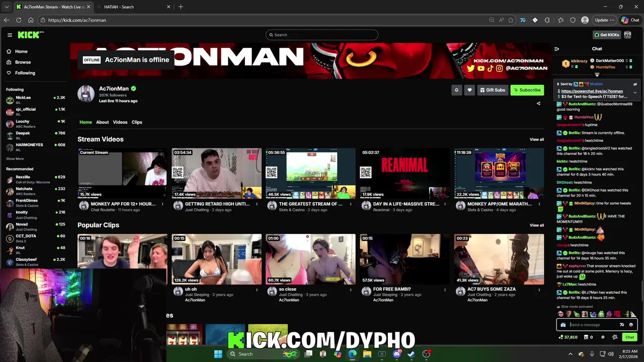Open the REANIMAL stream video thumbnail
The height and width of the screenshot is (362, 644).
tap(405, 173)
